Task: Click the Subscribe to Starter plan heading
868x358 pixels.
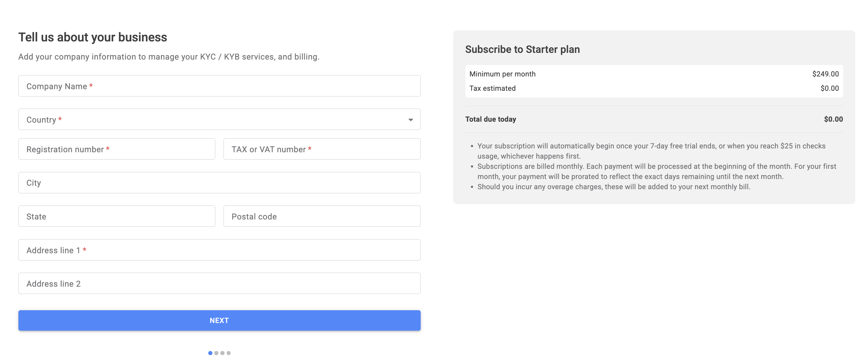Action: tap(522, 49)
